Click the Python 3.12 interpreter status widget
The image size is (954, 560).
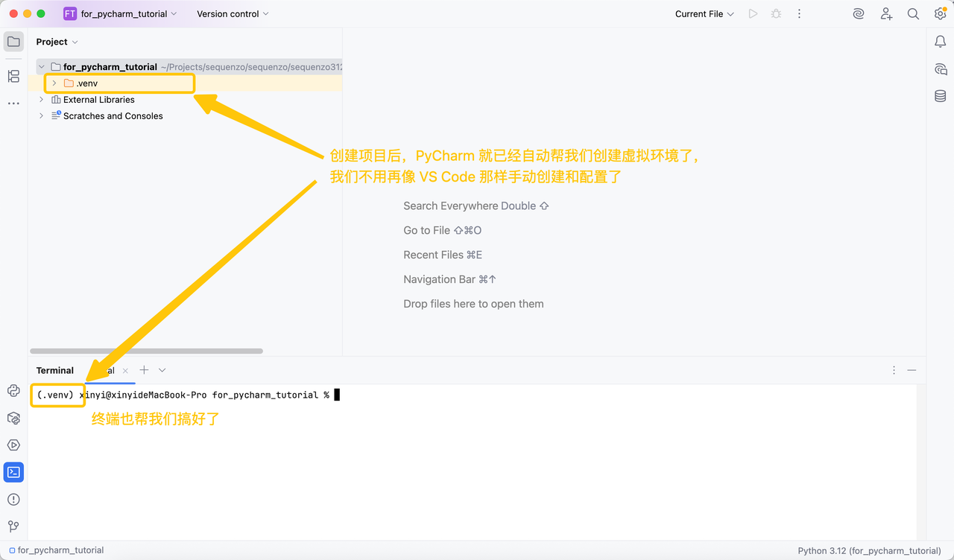pos(868,550)
